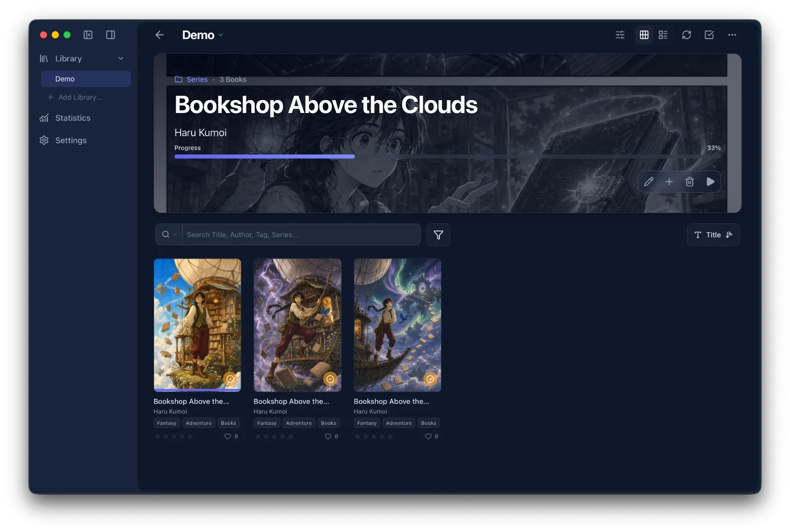Switch to grid view layout

coord(644,35)
